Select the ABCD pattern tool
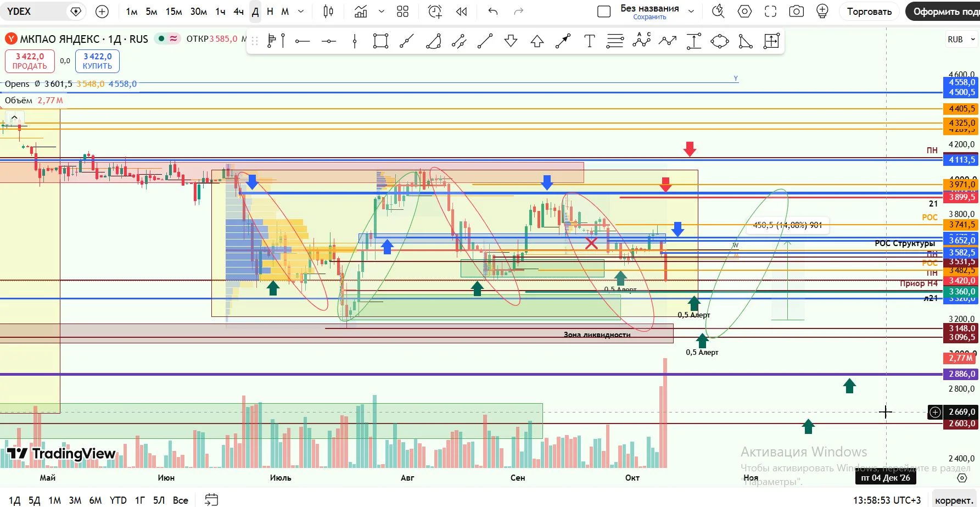Image resolution: width=980 pixels, height=507 pixels. 641,41
